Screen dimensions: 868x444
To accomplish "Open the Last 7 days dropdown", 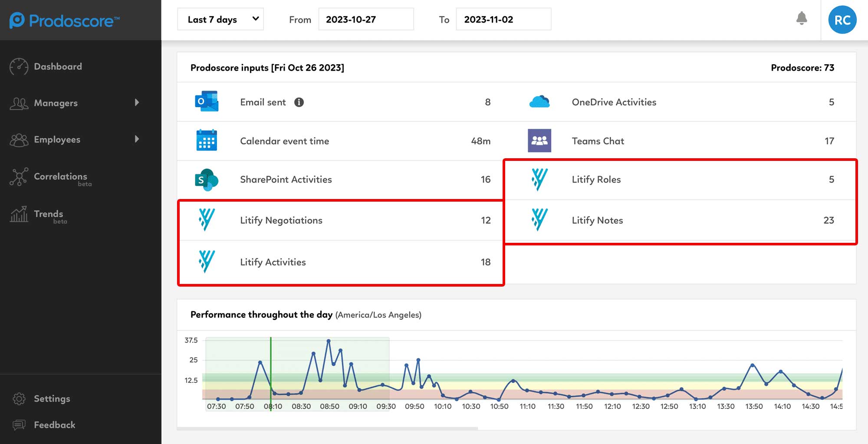I will point(220,19).
